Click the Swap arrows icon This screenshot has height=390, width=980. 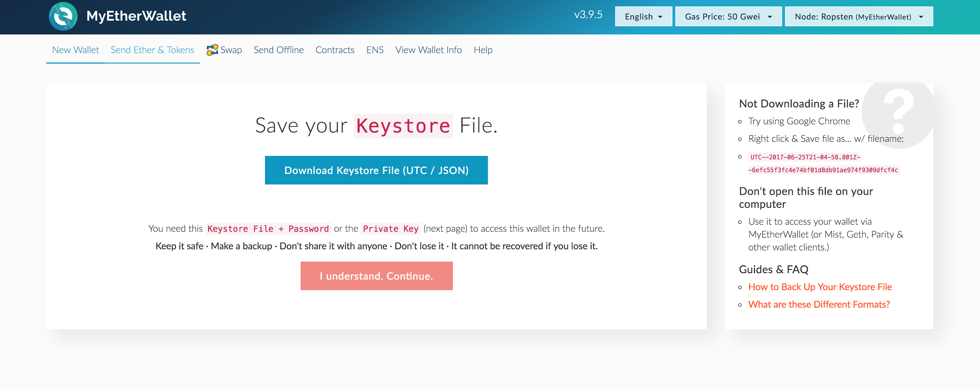point(212,50)
